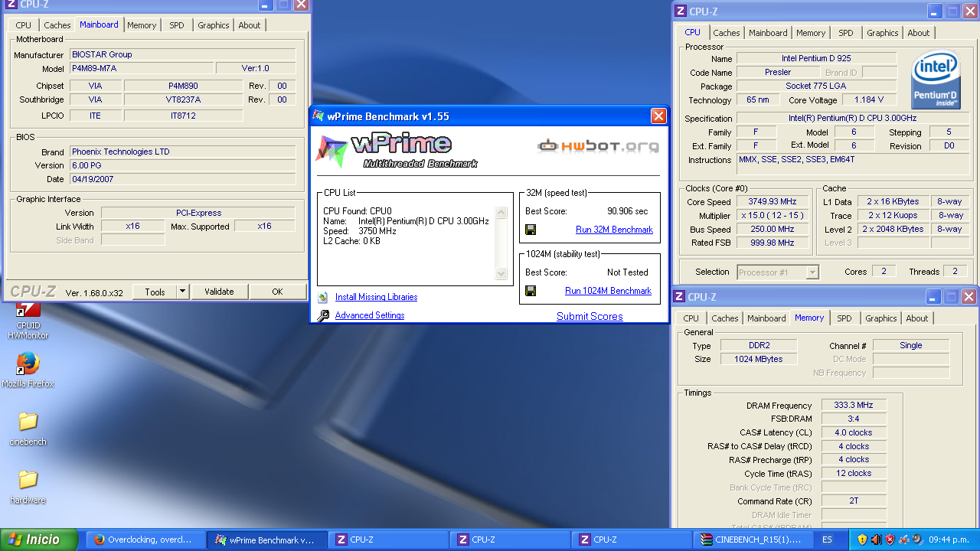Open SPD tab in Mainboard CPU-Z window

pos(177,25)
